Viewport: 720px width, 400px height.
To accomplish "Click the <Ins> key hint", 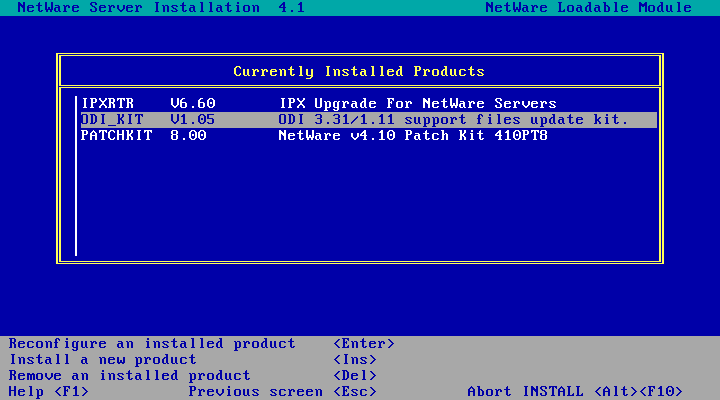I will point(354,360).
